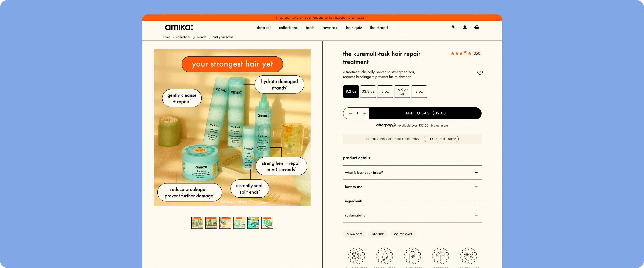Go to the rewards page

pyautogui.click(x=330, y=28)
